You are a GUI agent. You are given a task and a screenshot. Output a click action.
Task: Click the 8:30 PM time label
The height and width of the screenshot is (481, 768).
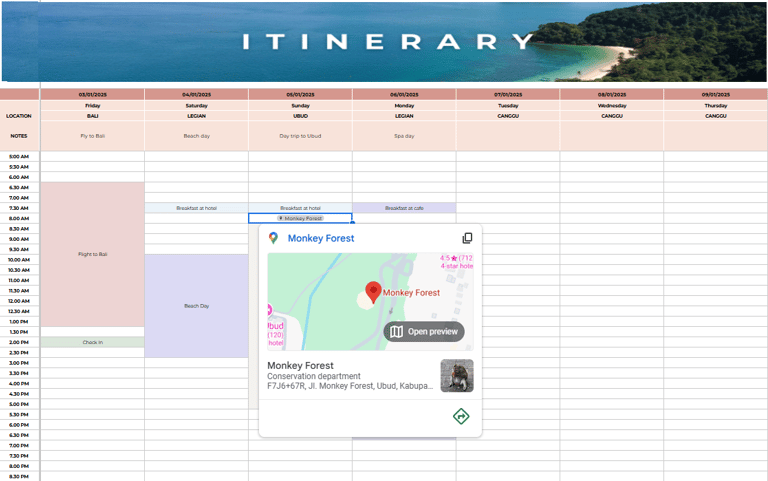[x=19, y=476]
